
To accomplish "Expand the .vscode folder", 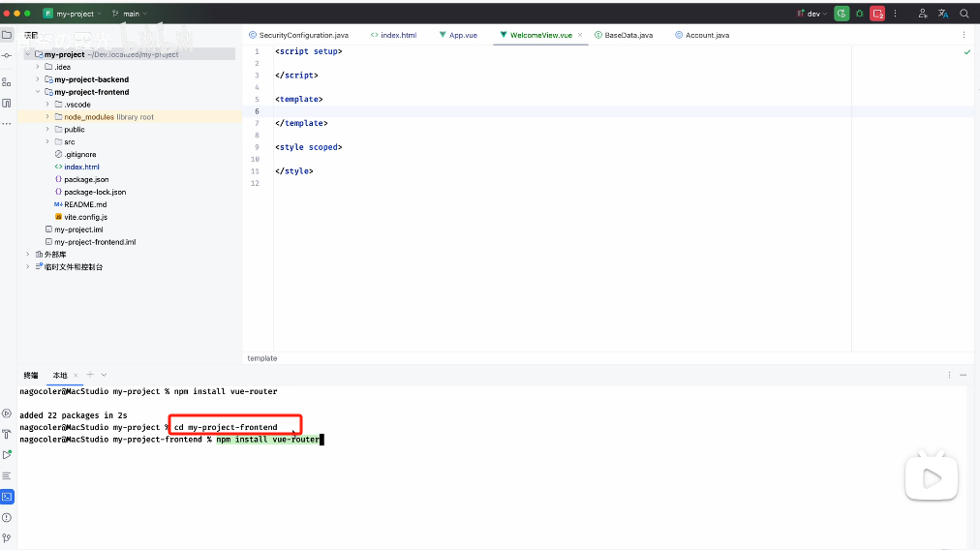I will click(47, 105).
